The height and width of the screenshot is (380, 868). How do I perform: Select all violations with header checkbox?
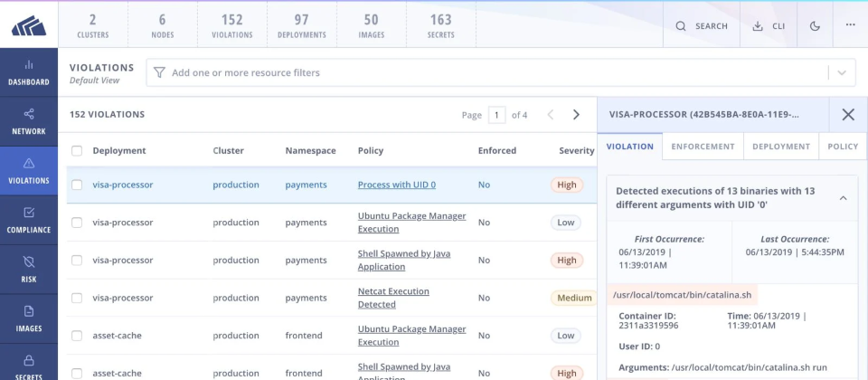tap(77, 151)
